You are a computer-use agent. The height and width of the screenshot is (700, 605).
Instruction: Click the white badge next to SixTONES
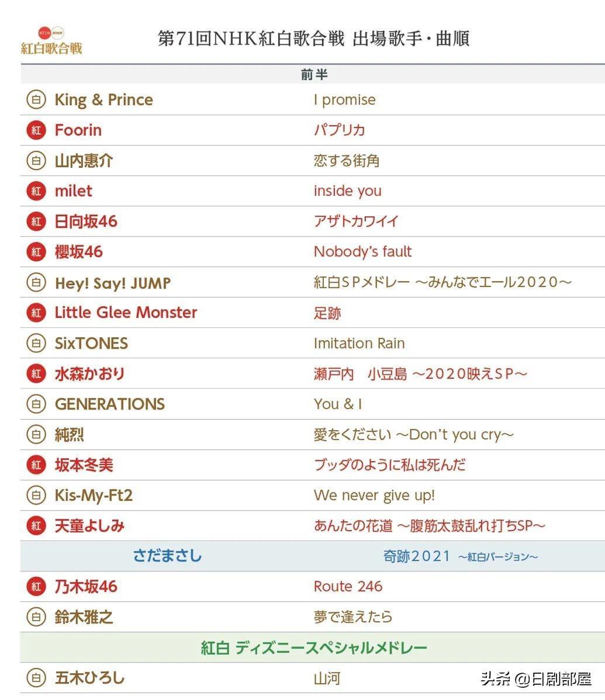click(36, 343)
